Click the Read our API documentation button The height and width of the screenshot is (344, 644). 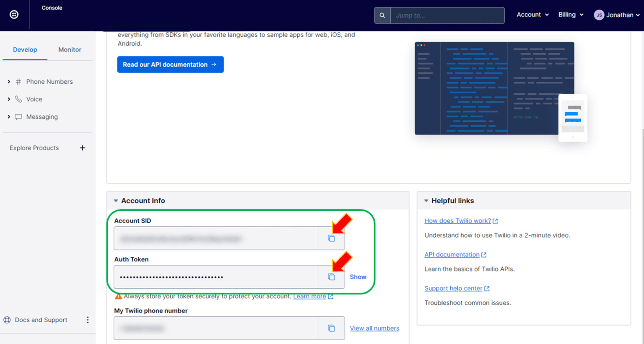[x=170, y=65]
